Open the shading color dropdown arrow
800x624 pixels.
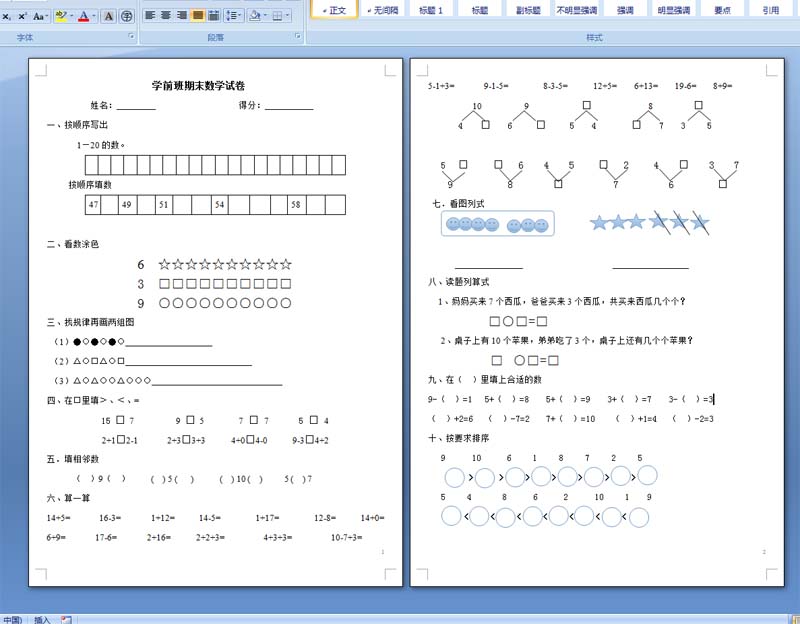(x=265, y=15)
